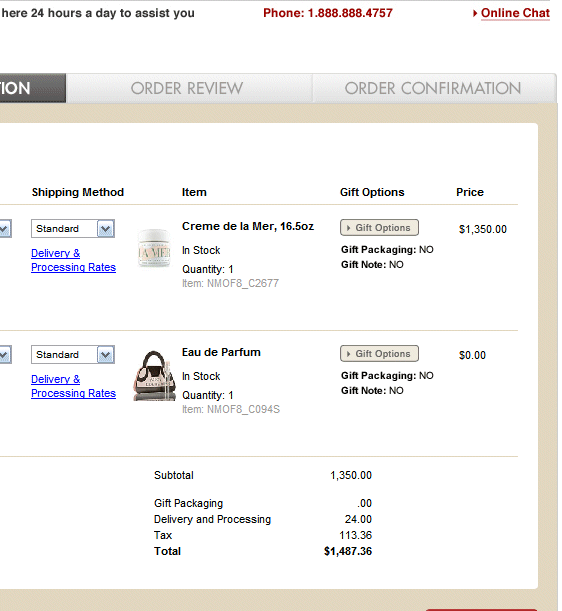This screenshot has width=562, height=611.
Task: Open Standard shipping dropdown for Eau de Parfum
Action: [73, 355]
